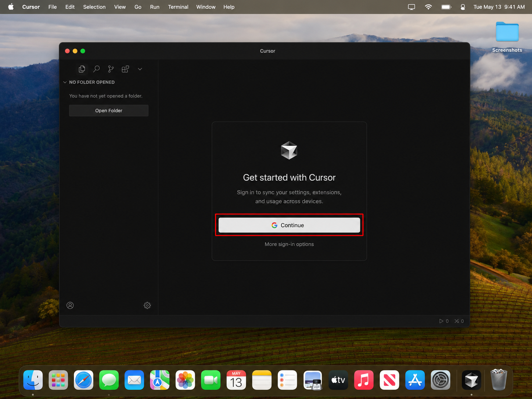The image size is (532, 399).
Task: Open the Cursor application menu
Action: pos(31,7)
